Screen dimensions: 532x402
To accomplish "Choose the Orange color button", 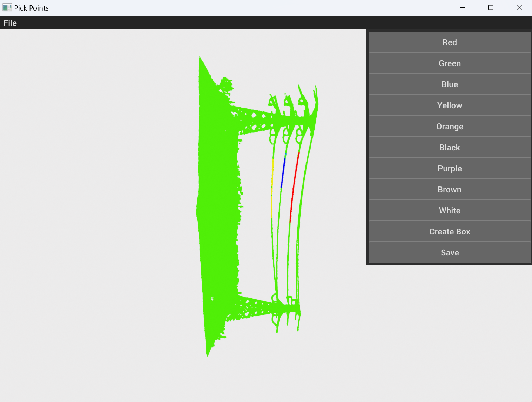I will (x=450, y=127).
